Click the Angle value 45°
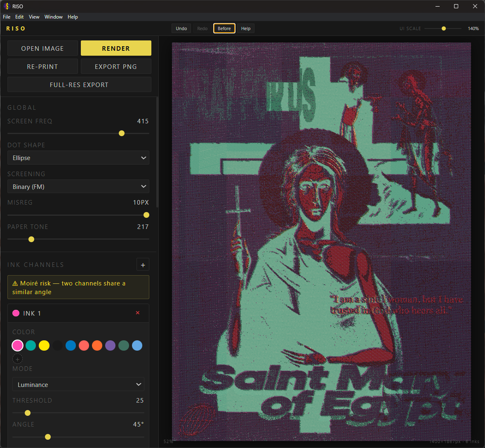This screenshot has height=448, width=485. point(138,424)
